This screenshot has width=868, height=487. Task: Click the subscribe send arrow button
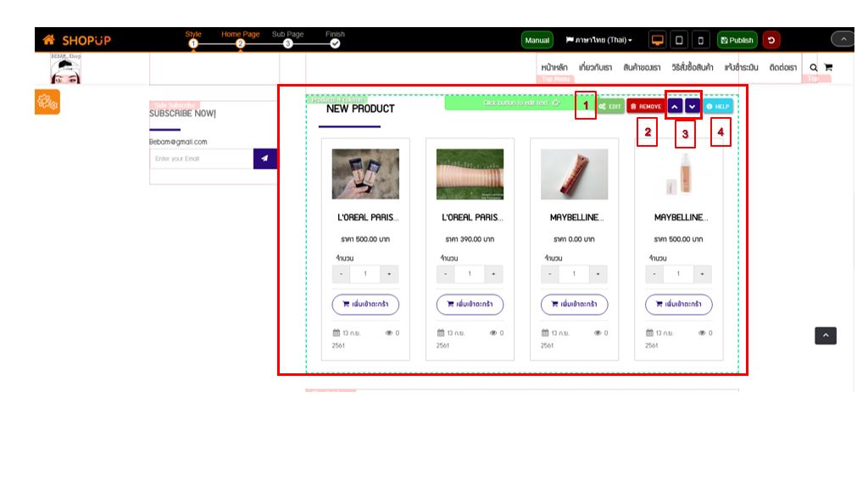(x=265, y=159)
